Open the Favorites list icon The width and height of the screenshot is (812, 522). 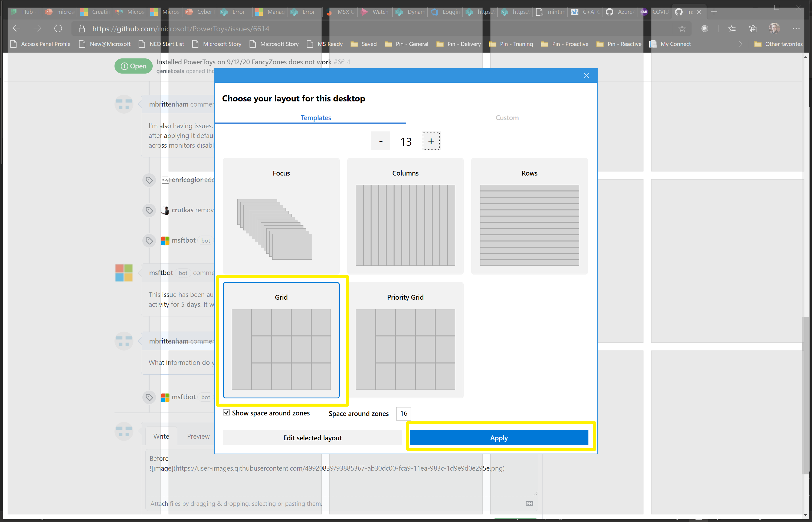(732, 29)
